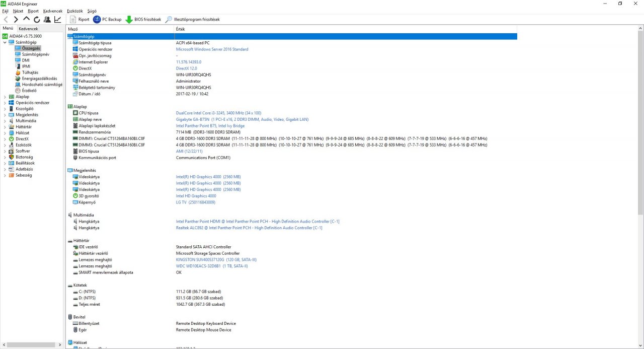
Task: Open DualCore Intel Core i3-3245 link
Action: (218, 113)
